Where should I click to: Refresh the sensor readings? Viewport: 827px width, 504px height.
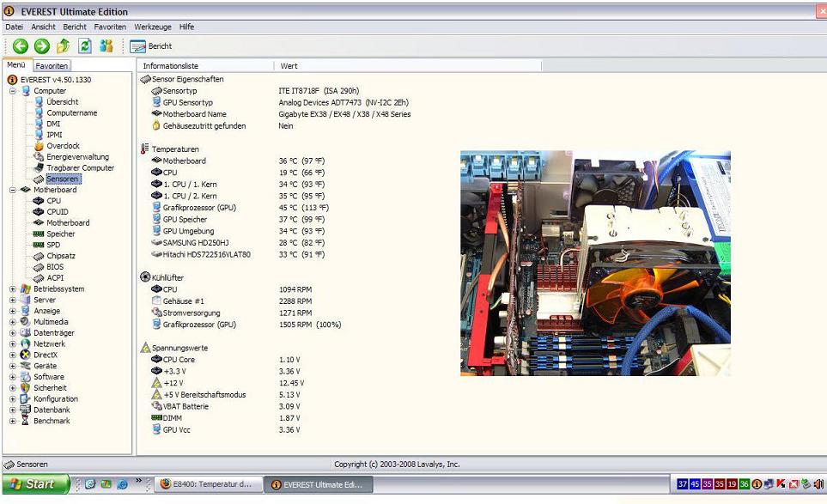85,46
